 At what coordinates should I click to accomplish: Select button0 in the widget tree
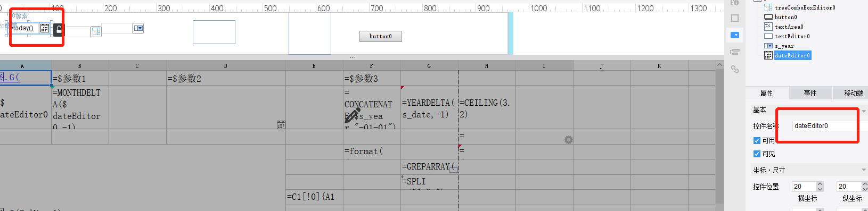pos(785,17)
